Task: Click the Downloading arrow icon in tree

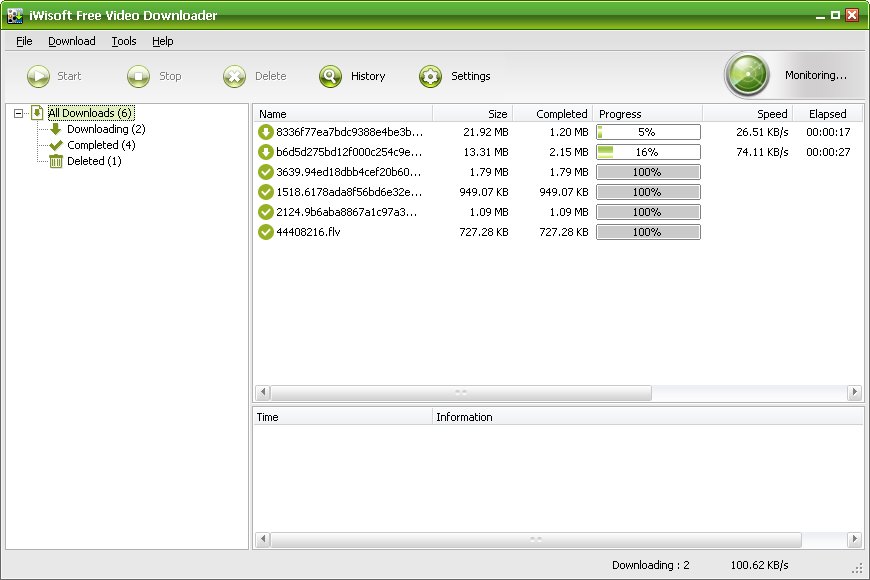Action: pos(55,129)
